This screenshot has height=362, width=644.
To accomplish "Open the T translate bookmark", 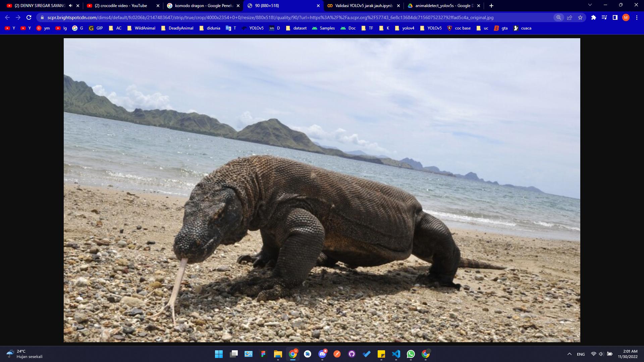I will pos(231,28).
